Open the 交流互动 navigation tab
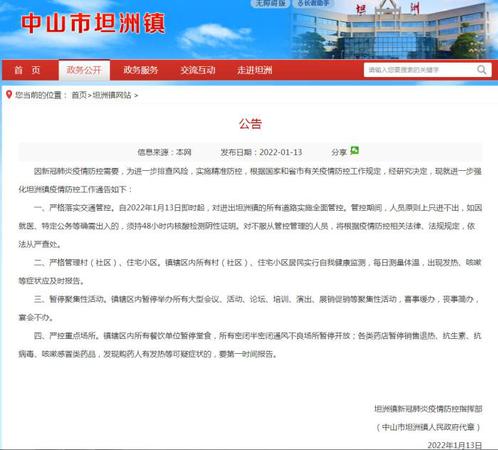The image size is (498, 450). pyautogui.click(x=198, y=70)
